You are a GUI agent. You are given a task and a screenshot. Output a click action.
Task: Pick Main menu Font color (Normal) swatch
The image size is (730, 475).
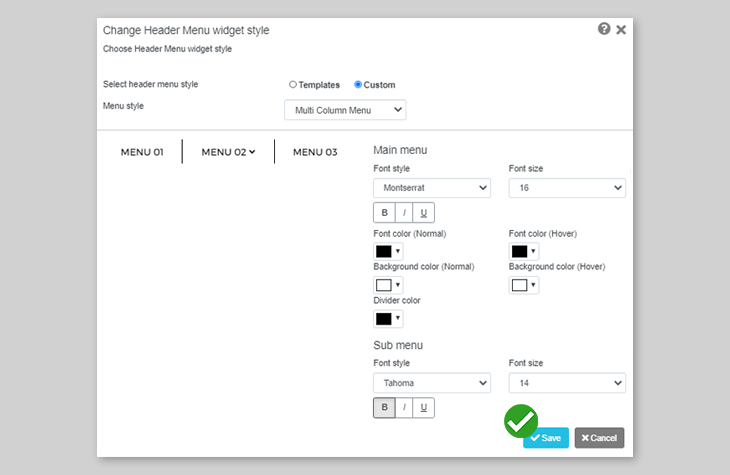pyautogui.click(x=388, y=251)
